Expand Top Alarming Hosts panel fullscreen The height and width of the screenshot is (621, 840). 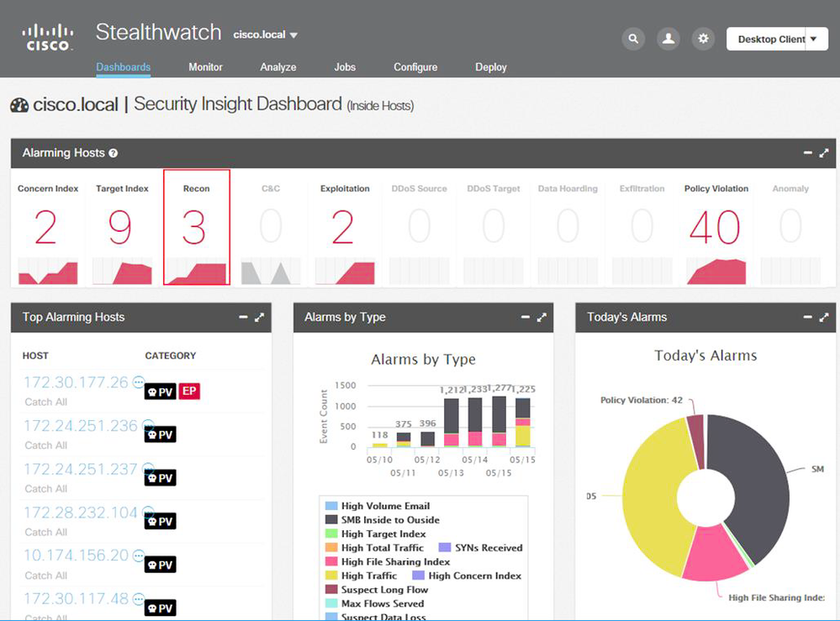pyautogui.click(x=259, y=317)
